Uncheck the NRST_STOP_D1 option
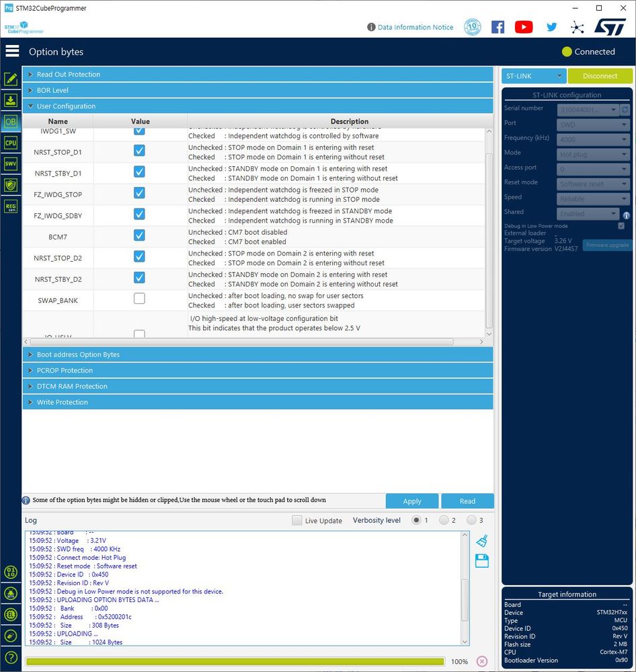The image size is (636, 672). 139,151
